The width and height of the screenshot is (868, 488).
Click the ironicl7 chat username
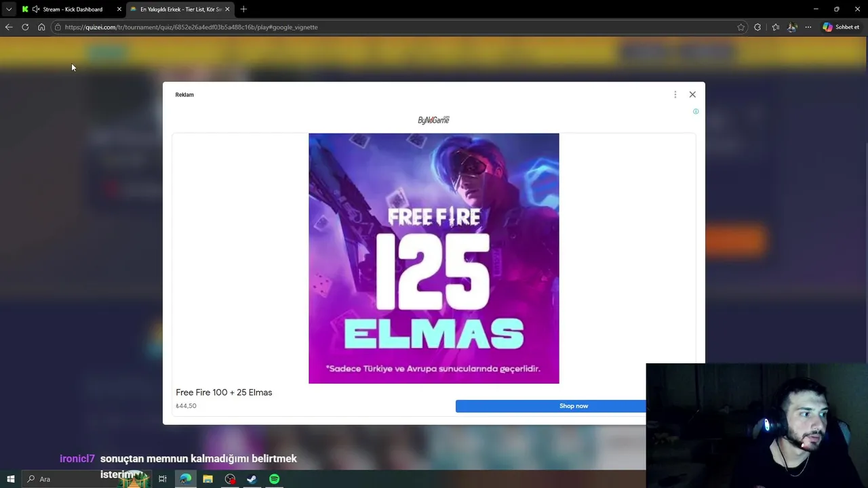coord(77,459)
